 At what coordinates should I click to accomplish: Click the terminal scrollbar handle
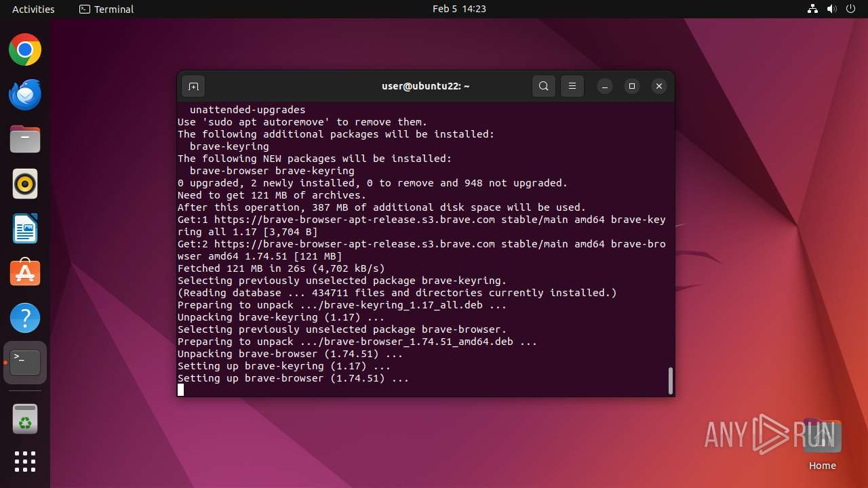point(671,380)
